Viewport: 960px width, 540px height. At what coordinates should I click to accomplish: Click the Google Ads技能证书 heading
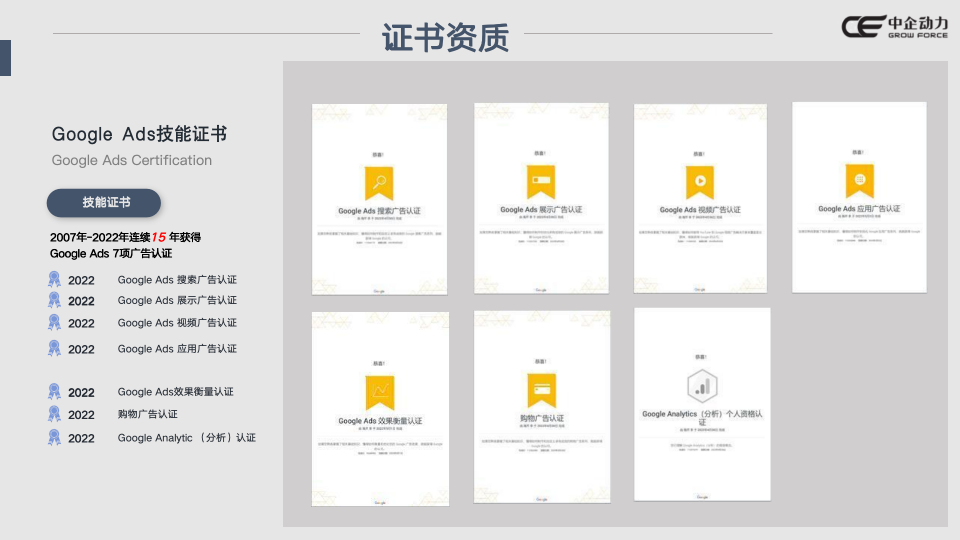(x=140, y=134)
